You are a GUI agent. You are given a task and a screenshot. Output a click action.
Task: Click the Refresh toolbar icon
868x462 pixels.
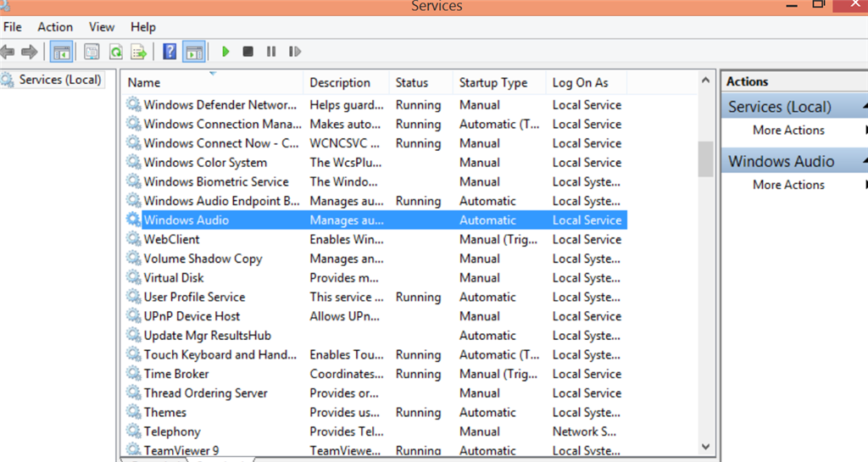[115, 52]
